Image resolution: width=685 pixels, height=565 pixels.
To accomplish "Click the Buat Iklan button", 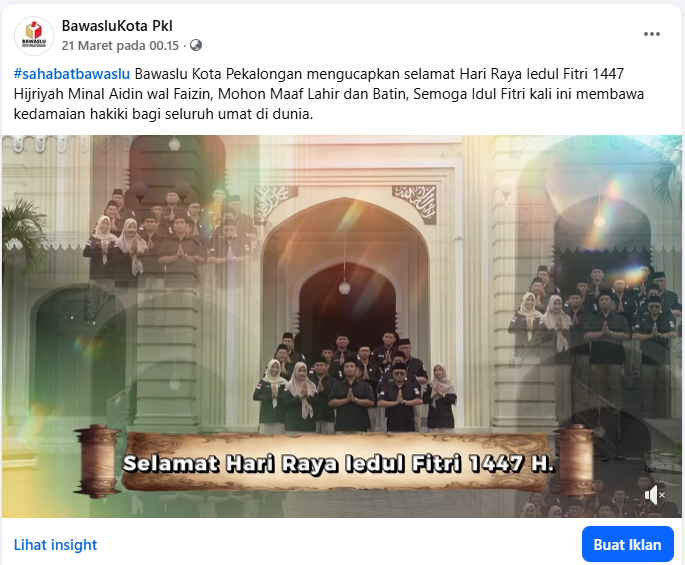I will [x=627, y=544].
